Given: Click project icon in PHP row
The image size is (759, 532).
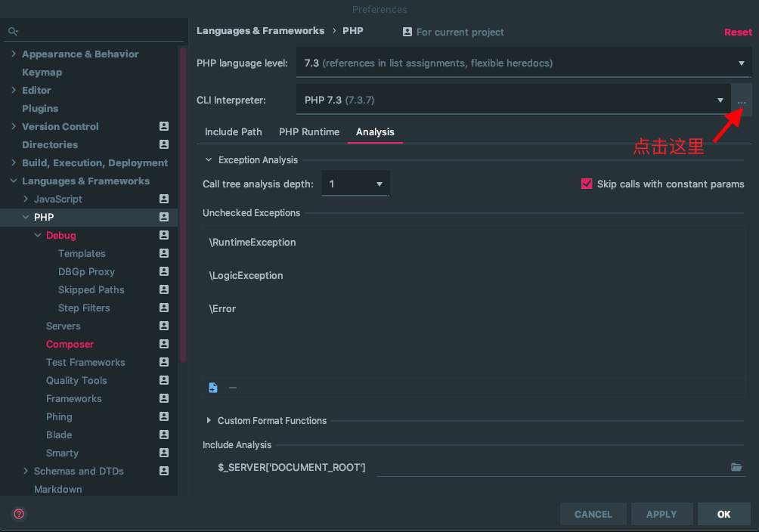Looking at the screenshot, I should (x=164, y=217).
